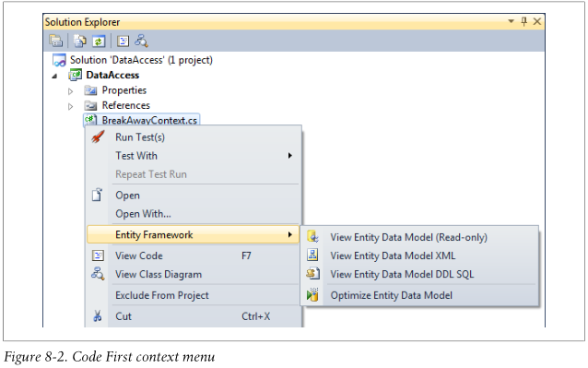The image size is (588, 368).
Task: Collapse the DataAccess project node
Action: pos(54,77)
